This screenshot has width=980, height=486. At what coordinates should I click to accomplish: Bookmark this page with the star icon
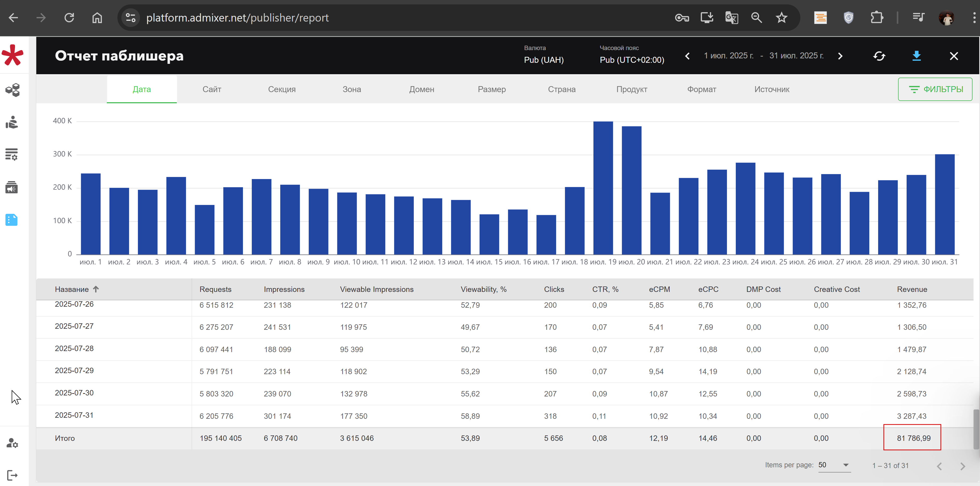[781, 18]
